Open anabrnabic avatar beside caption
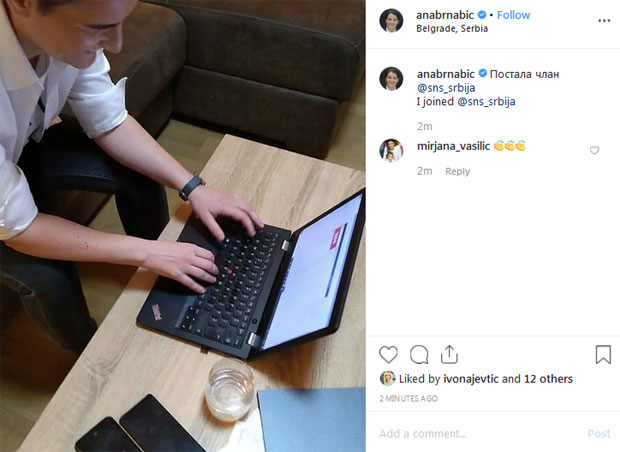Screen dimensions: 620x452 391,79
